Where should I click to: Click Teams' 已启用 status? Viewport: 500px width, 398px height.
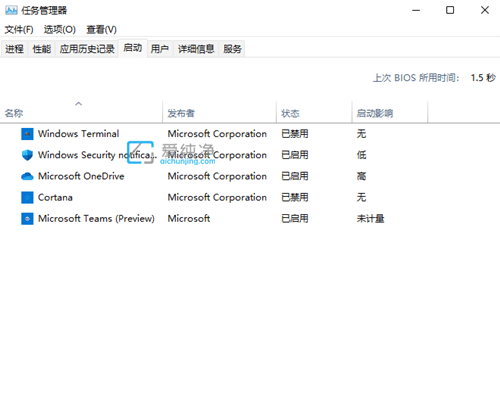tap(295, 219)
